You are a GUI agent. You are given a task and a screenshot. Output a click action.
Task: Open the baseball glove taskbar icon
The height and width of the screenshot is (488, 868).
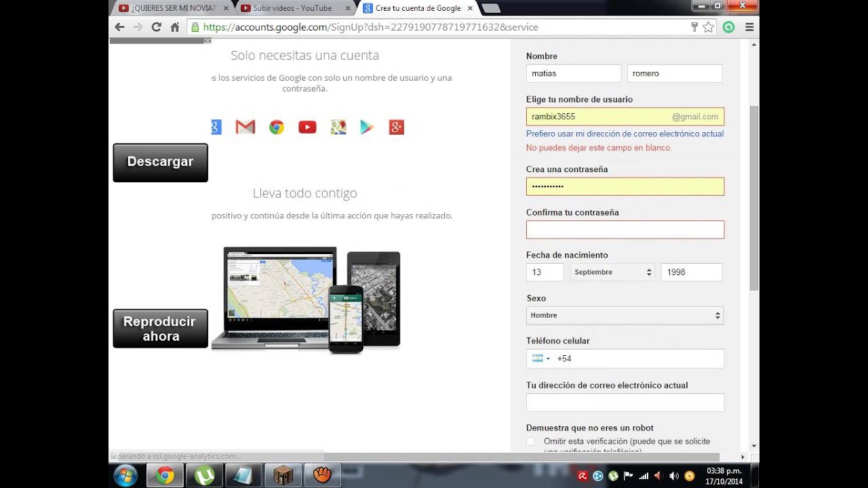pos(322,476)
